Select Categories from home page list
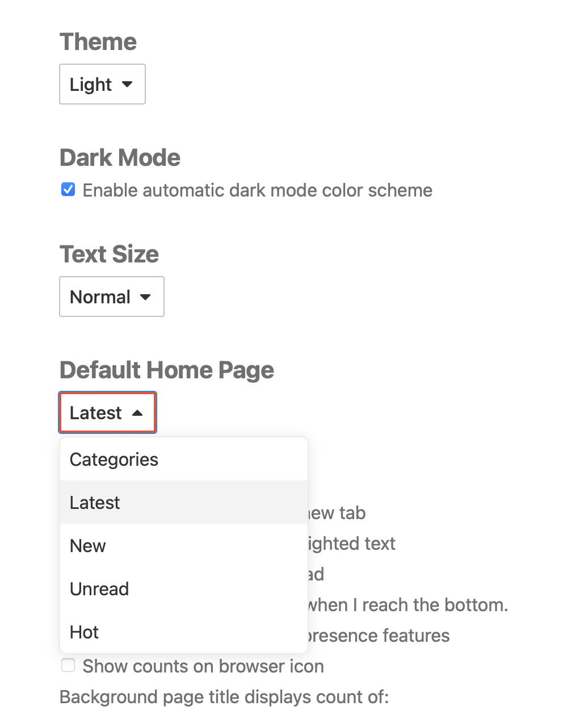The height and width of the screenshot is (710, 588). [114, 460]
